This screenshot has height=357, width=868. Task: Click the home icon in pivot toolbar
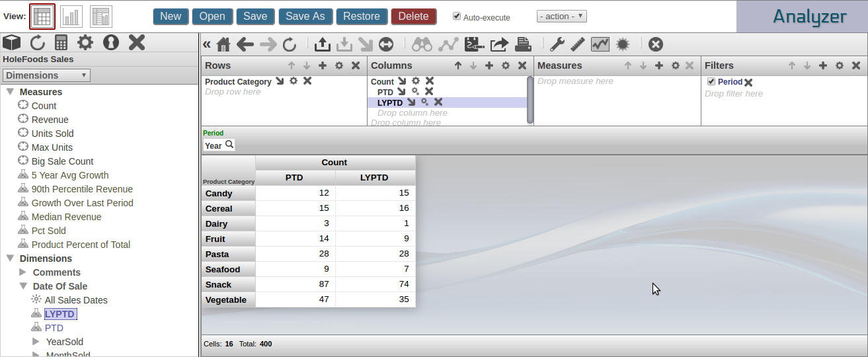pos(223,44)
